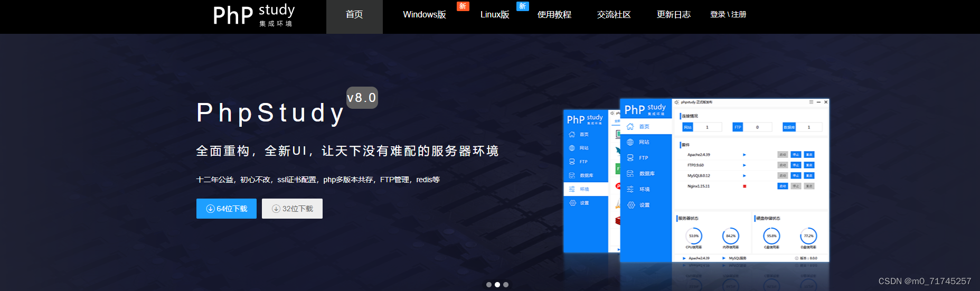Click the orange 新 badge by Windows版
980x291 pixels.
click(463, 6)
